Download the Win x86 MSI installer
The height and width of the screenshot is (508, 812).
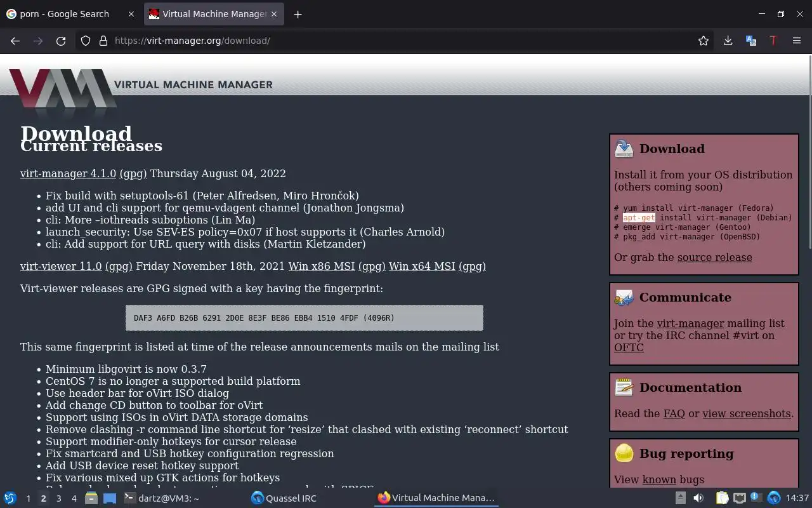(x=322, y=266)
